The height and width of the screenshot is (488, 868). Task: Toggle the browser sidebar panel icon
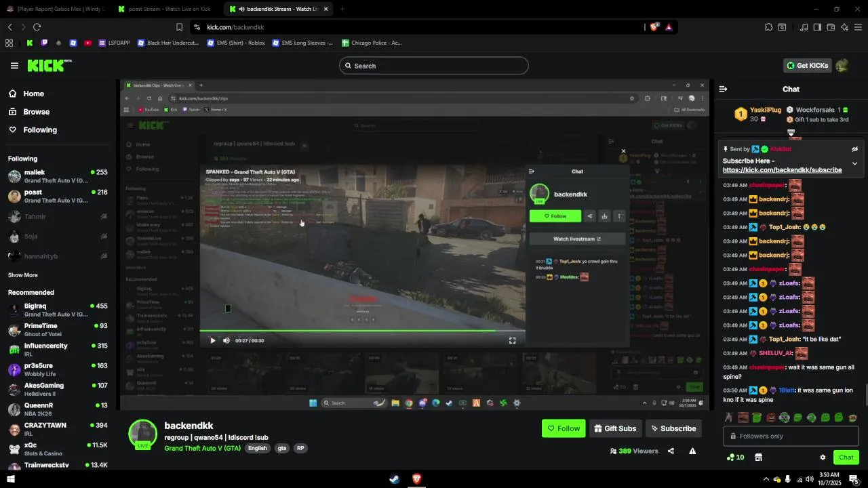click(x=817, y=27)
